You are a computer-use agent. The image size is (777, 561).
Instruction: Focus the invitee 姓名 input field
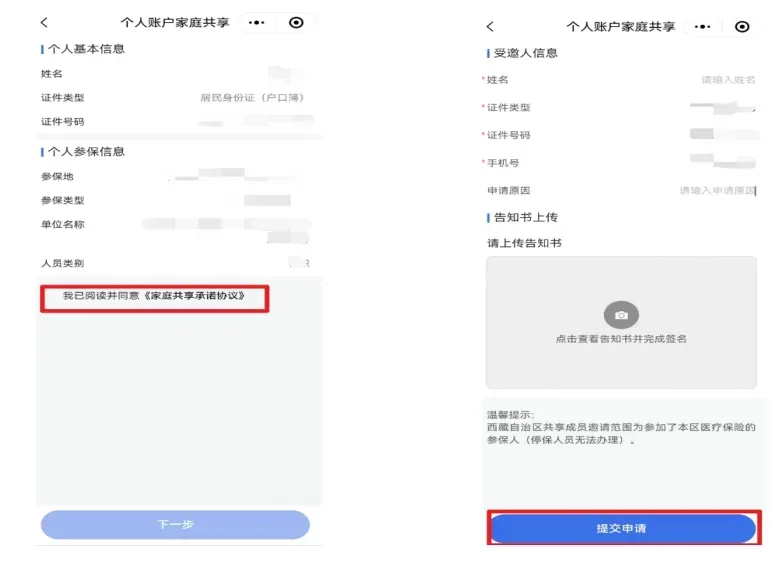coord(621,80)
